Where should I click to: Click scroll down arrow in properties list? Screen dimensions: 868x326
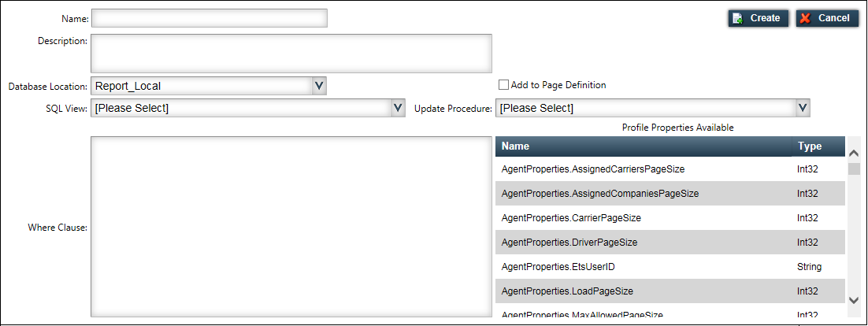(x=854, y=300)
